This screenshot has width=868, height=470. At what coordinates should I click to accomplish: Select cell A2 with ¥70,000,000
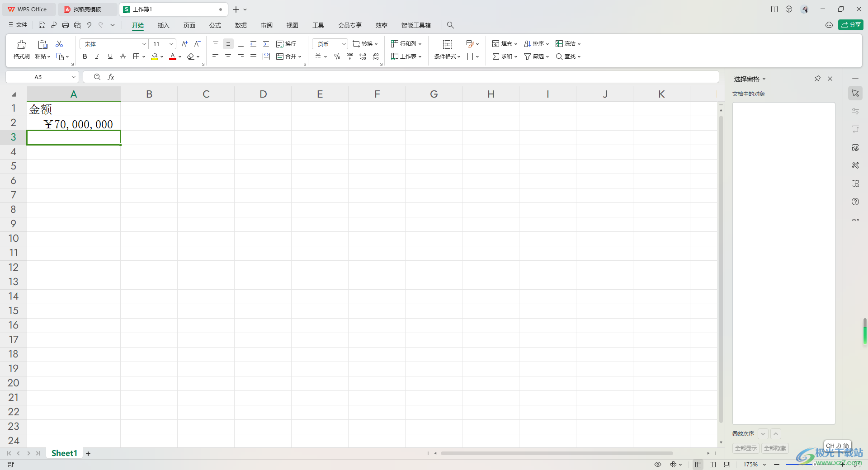click(74, 123)
